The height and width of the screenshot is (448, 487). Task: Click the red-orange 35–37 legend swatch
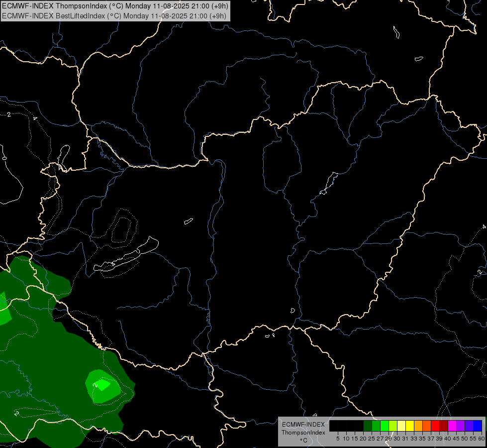click(x=427, y=426)
